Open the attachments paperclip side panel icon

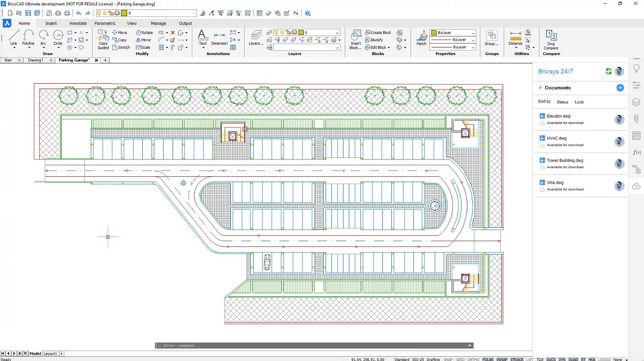pos(636,119)
